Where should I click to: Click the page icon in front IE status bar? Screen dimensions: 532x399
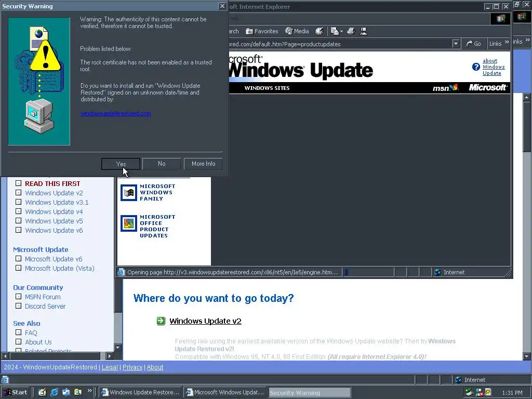coord(121,272)
